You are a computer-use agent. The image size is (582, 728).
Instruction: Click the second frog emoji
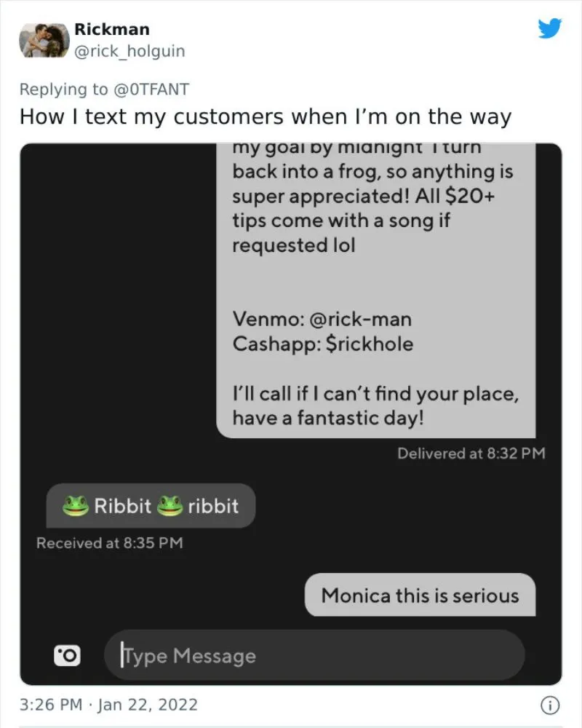(170, 506)
